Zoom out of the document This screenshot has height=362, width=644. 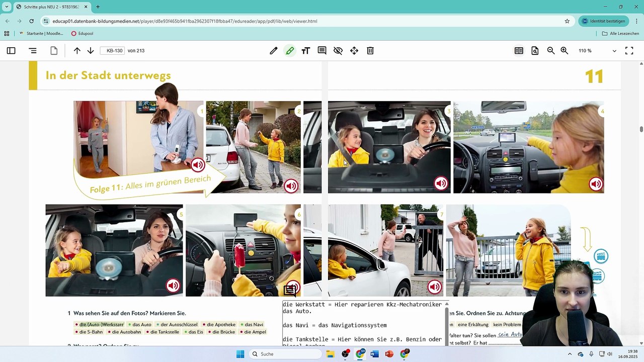551,51
